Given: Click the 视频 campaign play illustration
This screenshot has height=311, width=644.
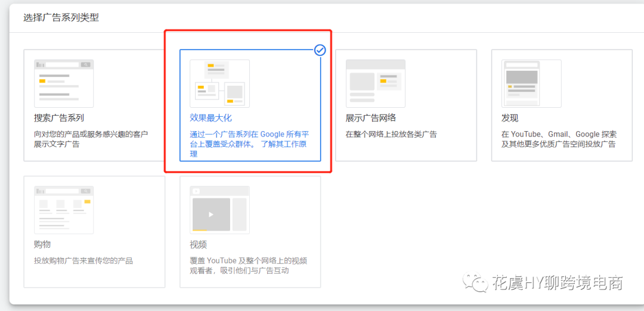Looking at the screenshot, I should click(x=219, y=210).
